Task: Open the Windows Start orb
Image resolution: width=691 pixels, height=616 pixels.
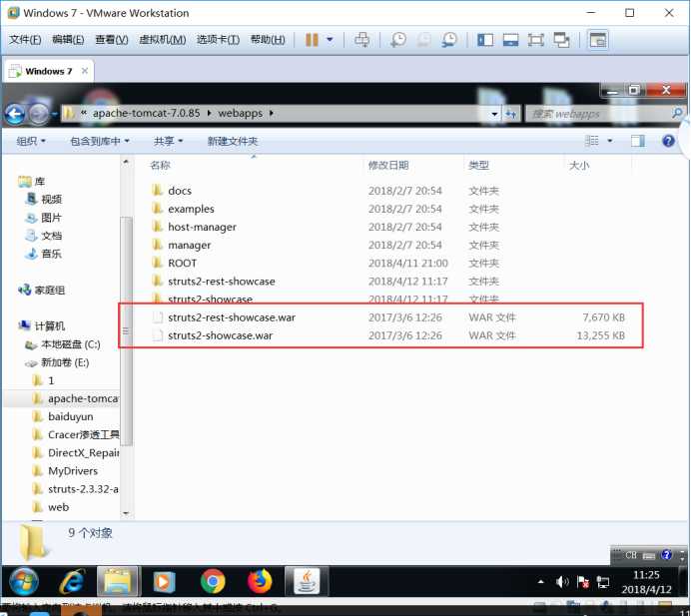Action: pyautogui.click(x=23, y=582)
